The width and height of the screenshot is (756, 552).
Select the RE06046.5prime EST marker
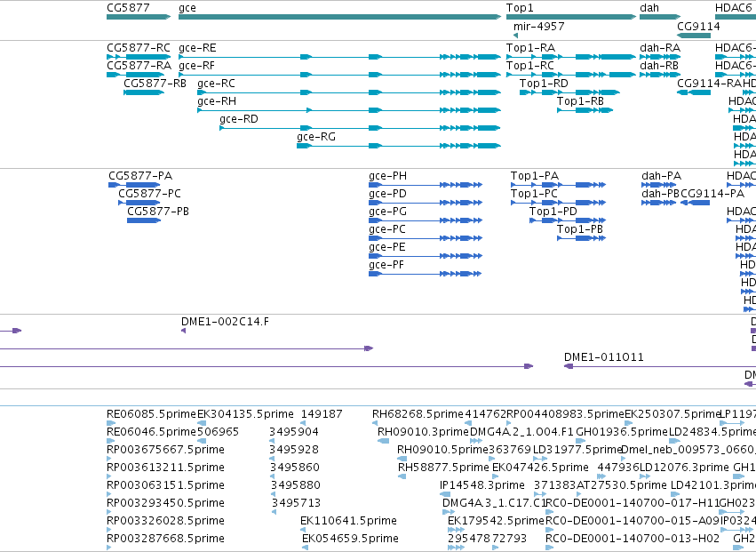(x=111, y=441)
